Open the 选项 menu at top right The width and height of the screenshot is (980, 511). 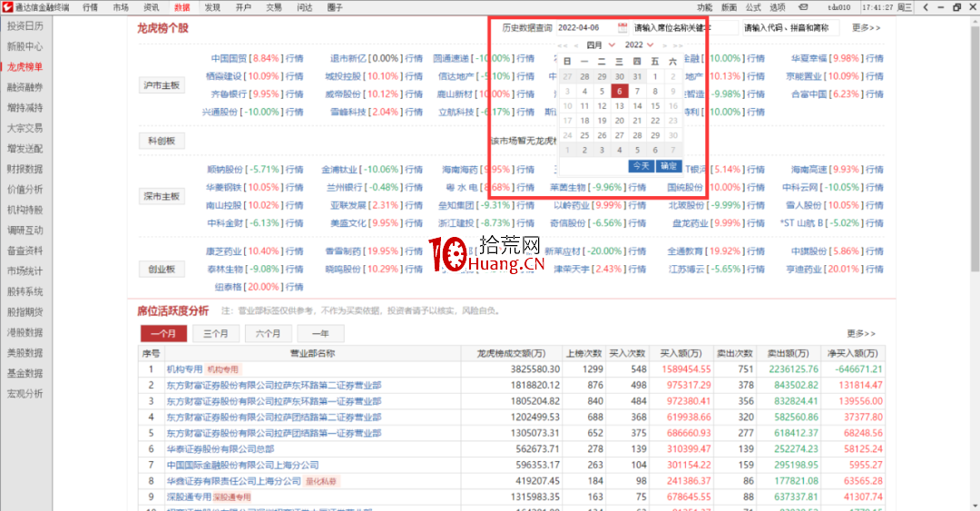point(778,7)
